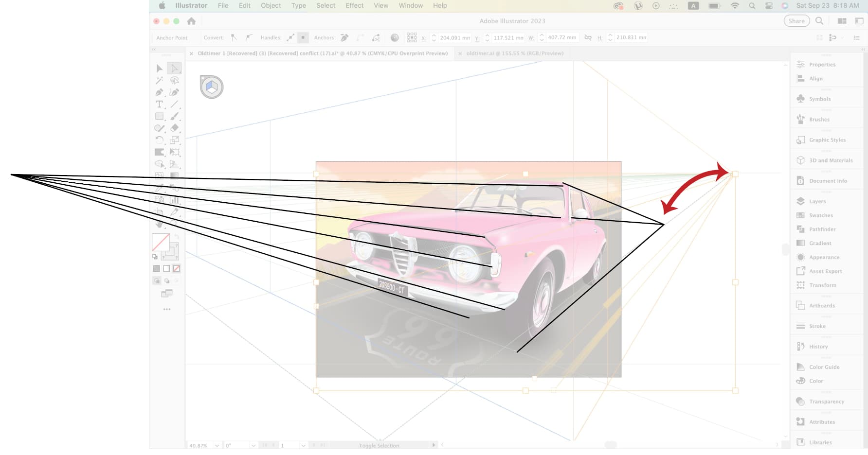868x455 pixels.
Task: Select the Eraser tool
Action: [x=174, y=128]
